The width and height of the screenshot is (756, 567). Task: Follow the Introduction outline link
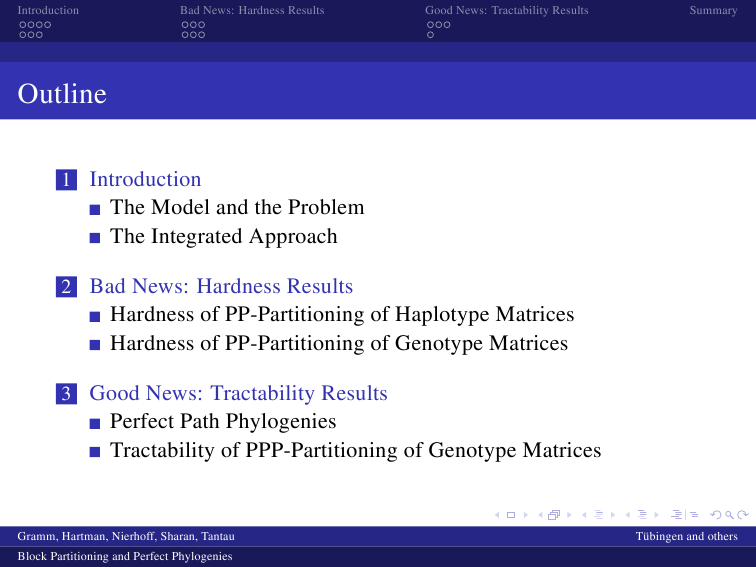pos(145,179)
